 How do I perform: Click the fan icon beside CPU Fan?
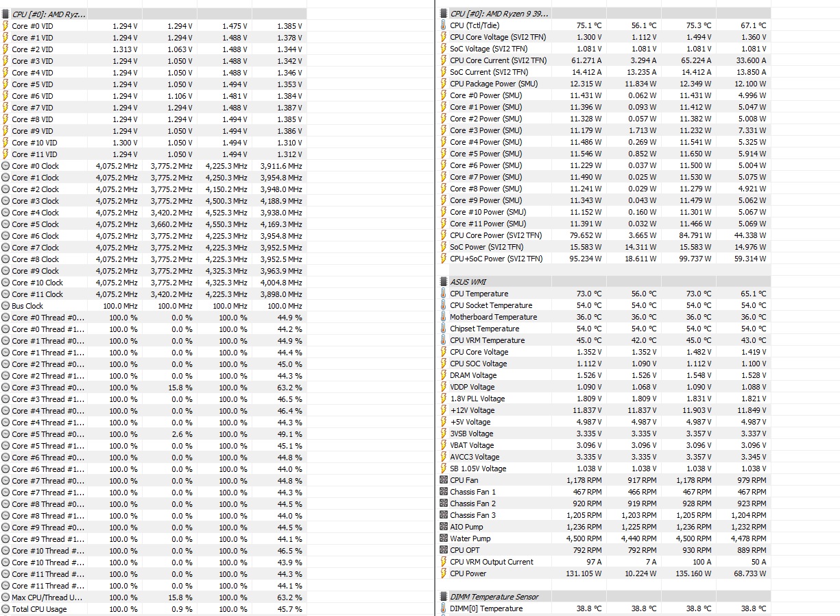tap(443, 479)
